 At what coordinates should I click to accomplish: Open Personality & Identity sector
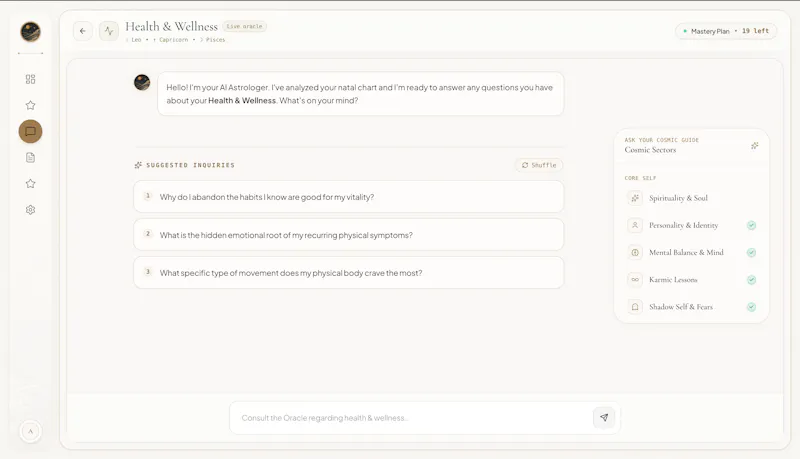pyautogui.click(x=691, y=225)
